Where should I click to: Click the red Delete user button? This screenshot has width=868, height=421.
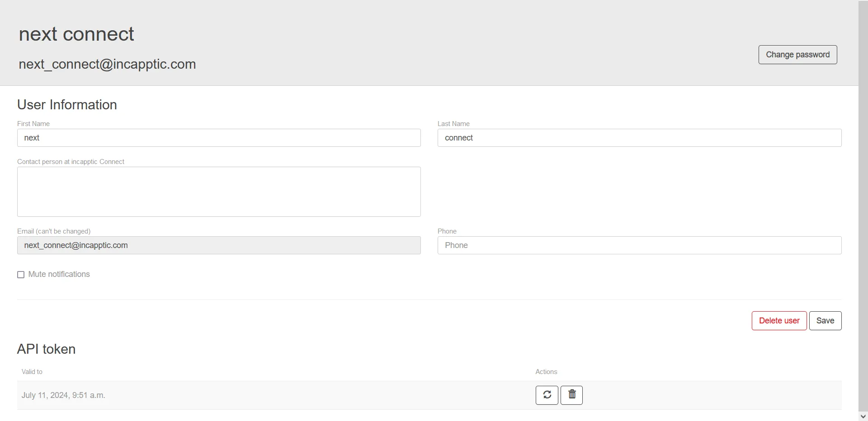(x=779, y=321)
